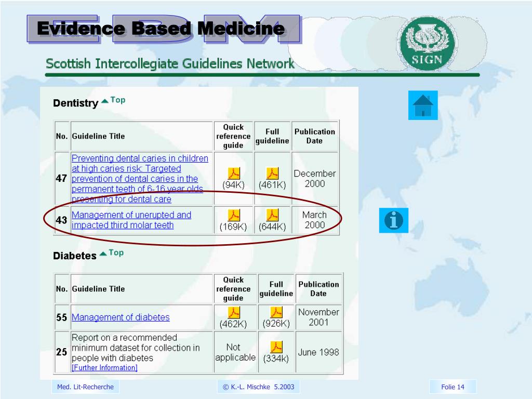
Task: Open full guideline PDF (334k) for guideline 25
Action: click(276, 347)
